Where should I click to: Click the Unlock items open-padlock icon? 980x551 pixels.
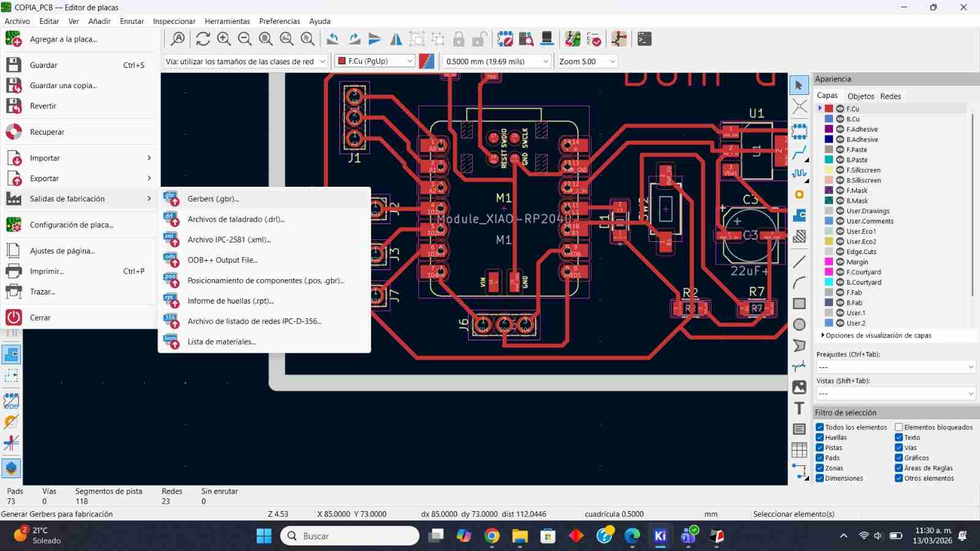click(x=480, y=39)
